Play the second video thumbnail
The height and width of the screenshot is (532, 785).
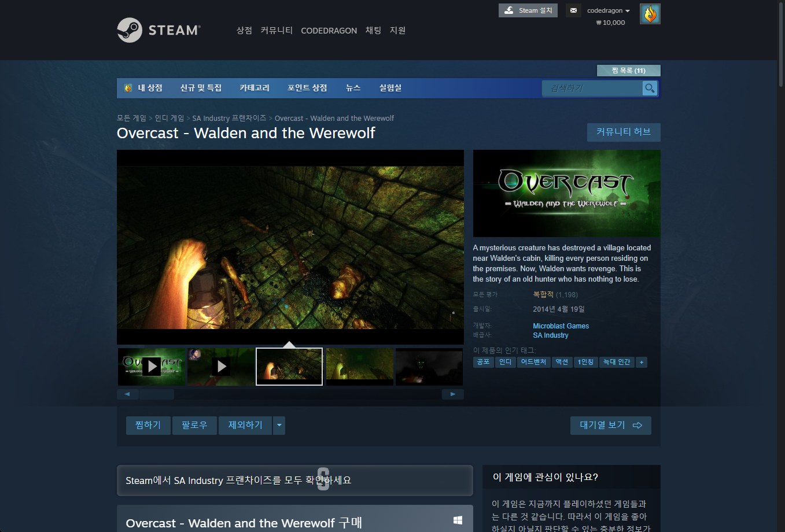point(221,367)
